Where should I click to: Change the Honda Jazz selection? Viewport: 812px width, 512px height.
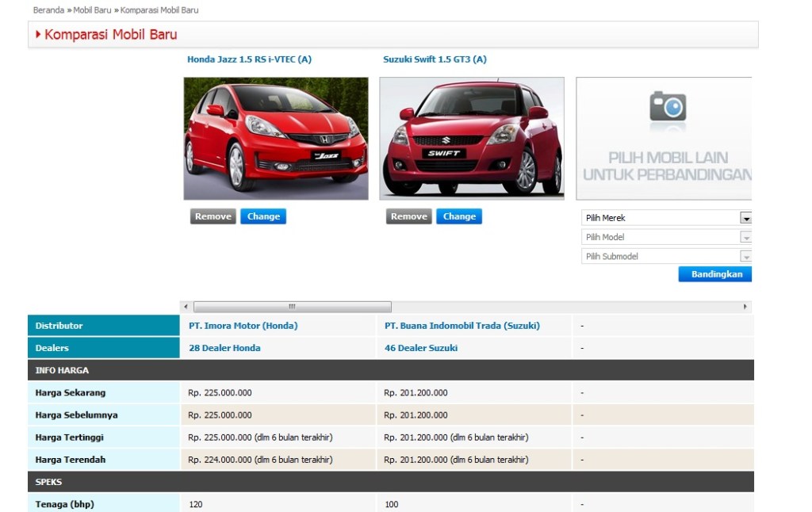[263, 216]
